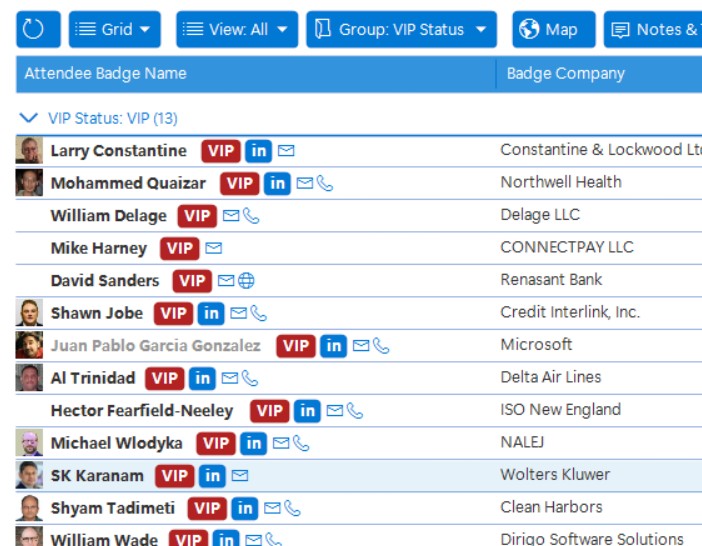Email William Delage via envelope icon
Image resolution: width=702 pixels, height=546 pixels.
(231, 216)
